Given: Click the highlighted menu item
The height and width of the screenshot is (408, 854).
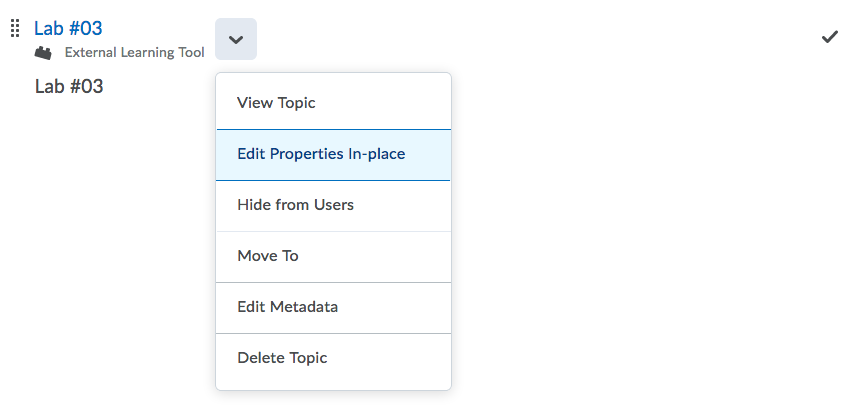Looking at the screenshot, I should tap(333, 154).
